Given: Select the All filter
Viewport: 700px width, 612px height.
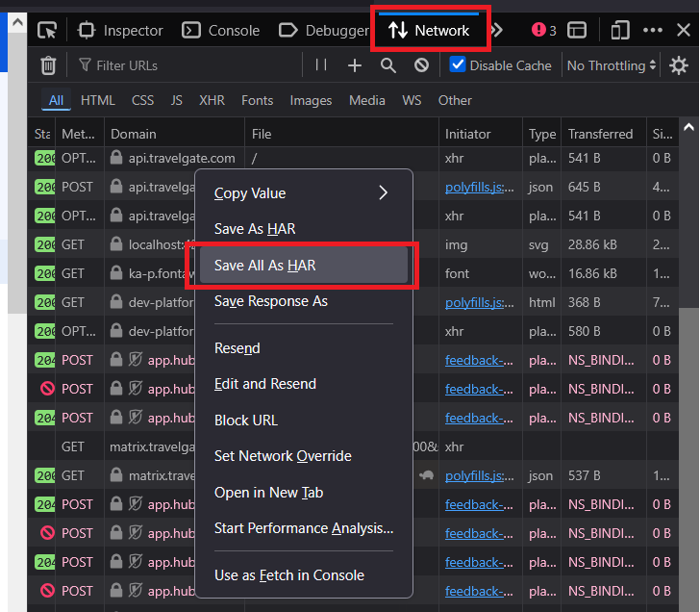Looking at the screenshot, I should pyautogui.click(x=56, y=100).
